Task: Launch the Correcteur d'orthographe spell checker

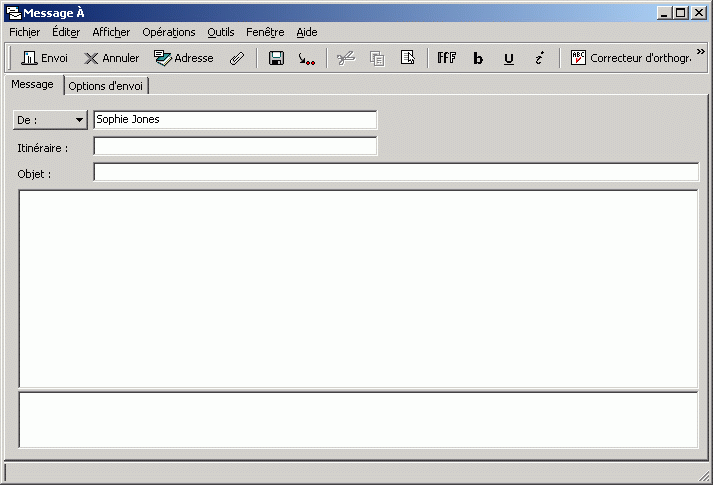Action: point(631,58)
